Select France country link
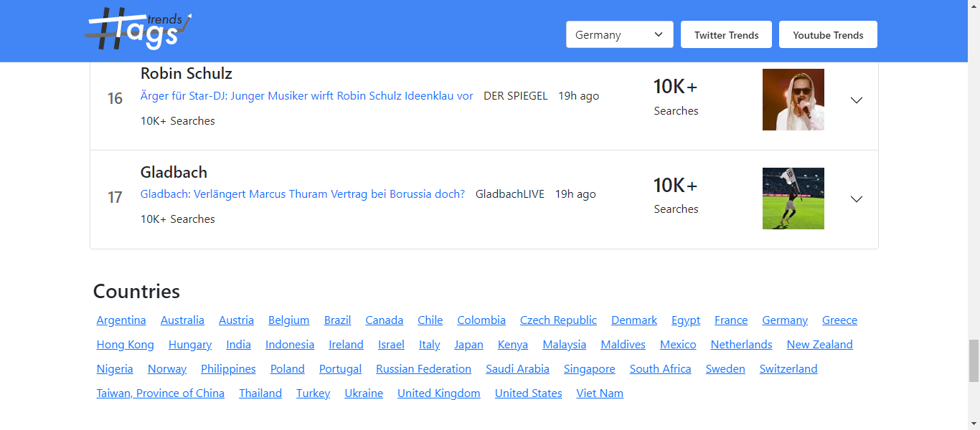The image size is (980, 430). click(x=731, y=320)
